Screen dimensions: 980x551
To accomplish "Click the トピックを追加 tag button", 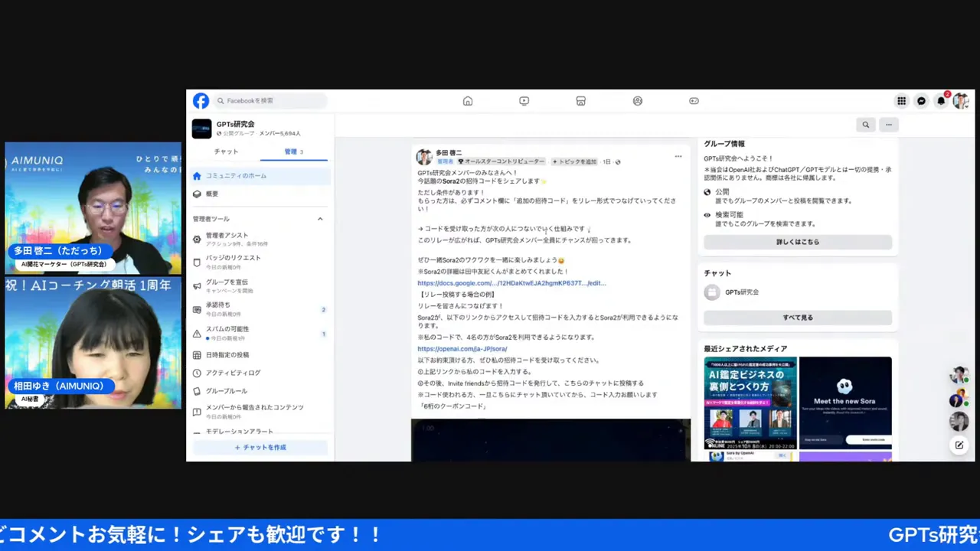I will tap(574, 162).
